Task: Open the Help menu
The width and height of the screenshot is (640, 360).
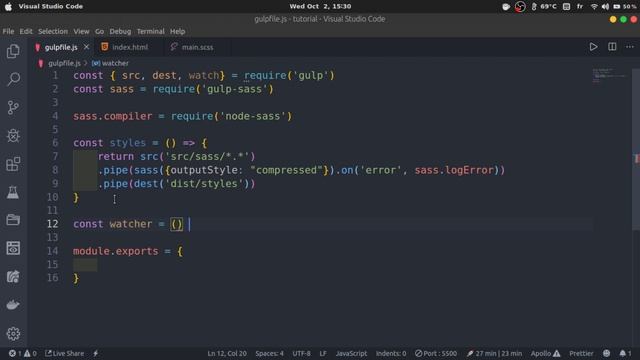Action: tap(178, 31)
